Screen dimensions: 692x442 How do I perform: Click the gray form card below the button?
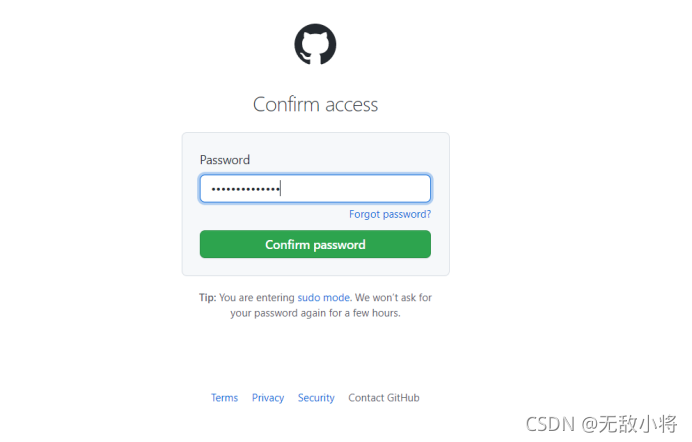click(315, 267)
